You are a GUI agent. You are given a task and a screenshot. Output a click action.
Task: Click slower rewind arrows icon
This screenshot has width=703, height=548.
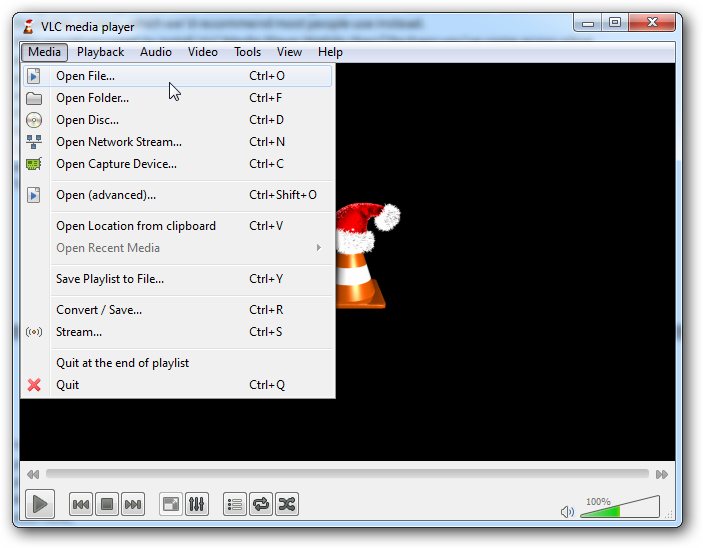coord(33,474)
